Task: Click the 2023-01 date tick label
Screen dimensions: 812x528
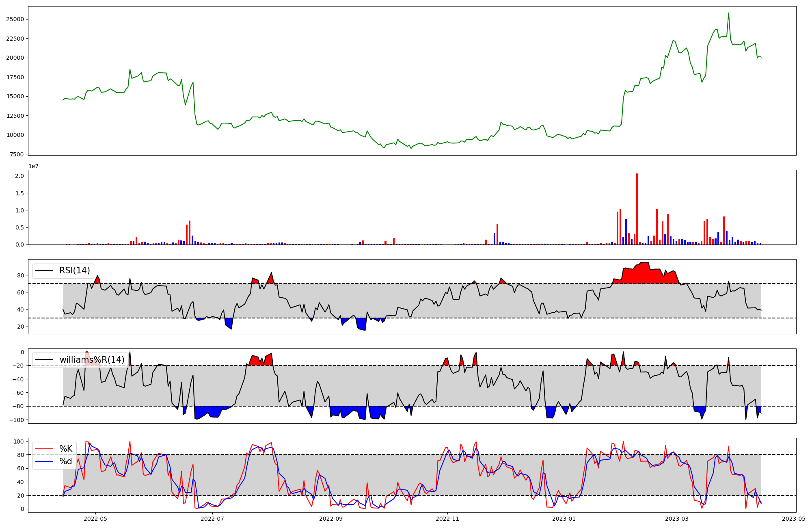Action: click(564, 519)
